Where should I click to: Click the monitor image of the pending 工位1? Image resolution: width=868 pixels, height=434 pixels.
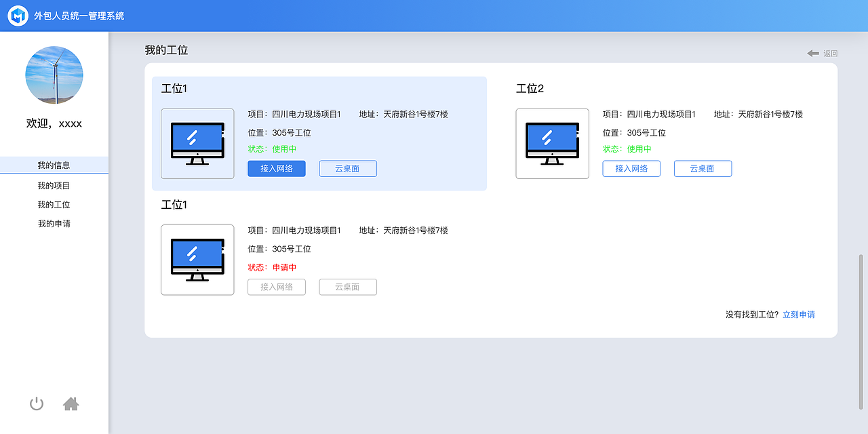click(x=197, y=260)
